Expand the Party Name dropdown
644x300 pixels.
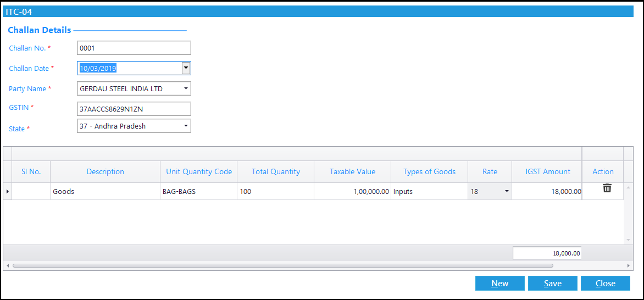(186, 88)
